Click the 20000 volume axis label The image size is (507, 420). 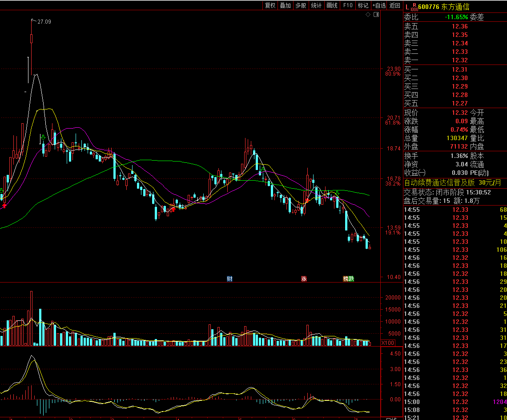click(393, 298)
